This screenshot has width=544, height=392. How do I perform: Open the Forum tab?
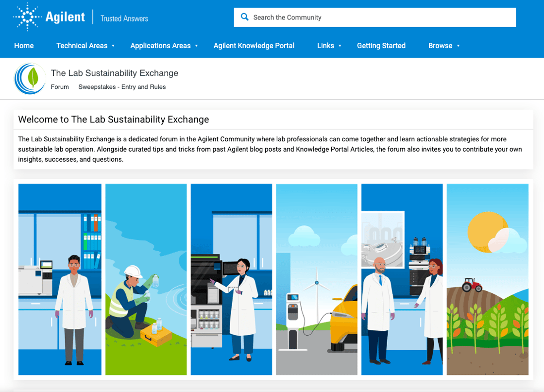60,87
